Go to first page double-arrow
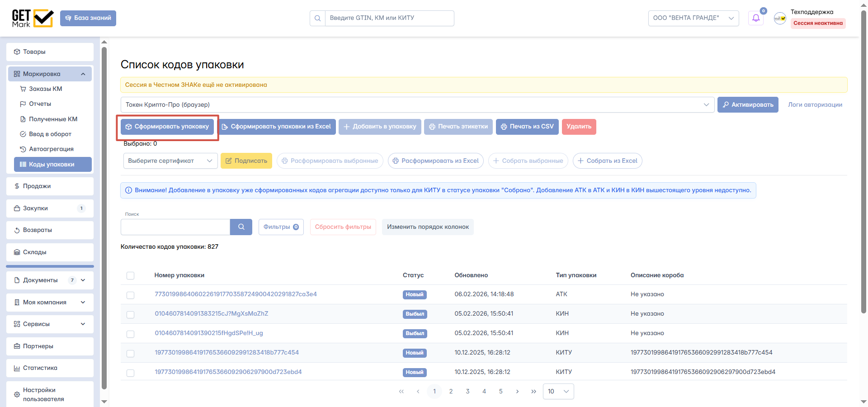This screenshot has width=868, height=407. (401, 391)
